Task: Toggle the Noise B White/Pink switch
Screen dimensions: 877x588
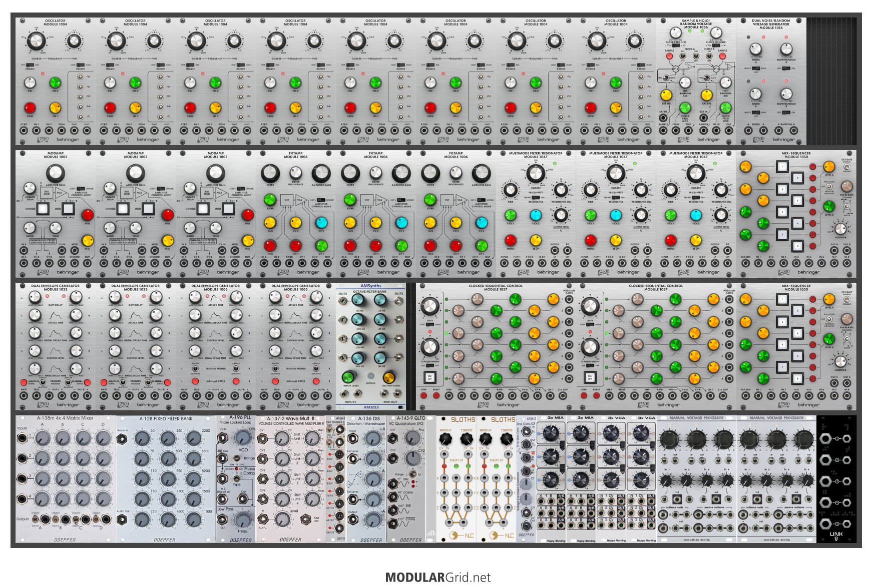Action: click(x=756, y=113)
